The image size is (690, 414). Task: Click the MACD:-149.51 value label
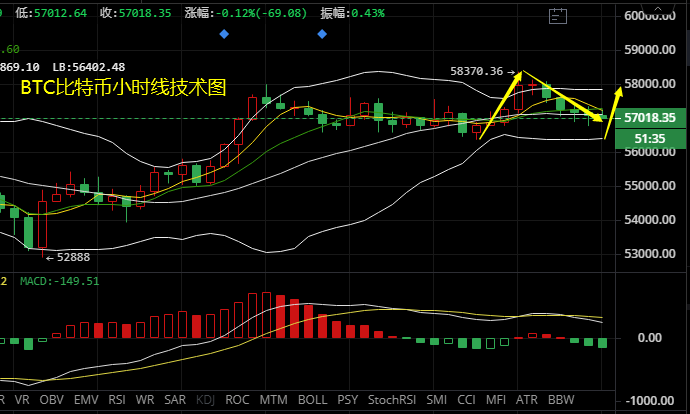pos(59,281)
